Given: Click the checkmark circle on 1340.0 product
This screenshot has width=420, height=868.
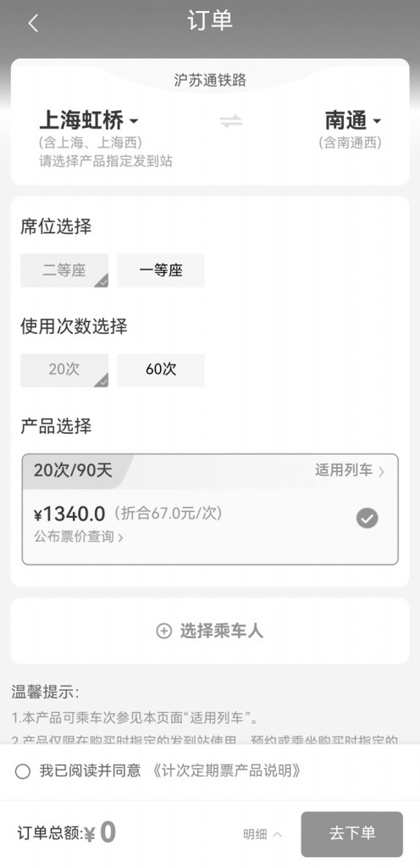Looking at the screenshot, I should [x=367, y=519].
